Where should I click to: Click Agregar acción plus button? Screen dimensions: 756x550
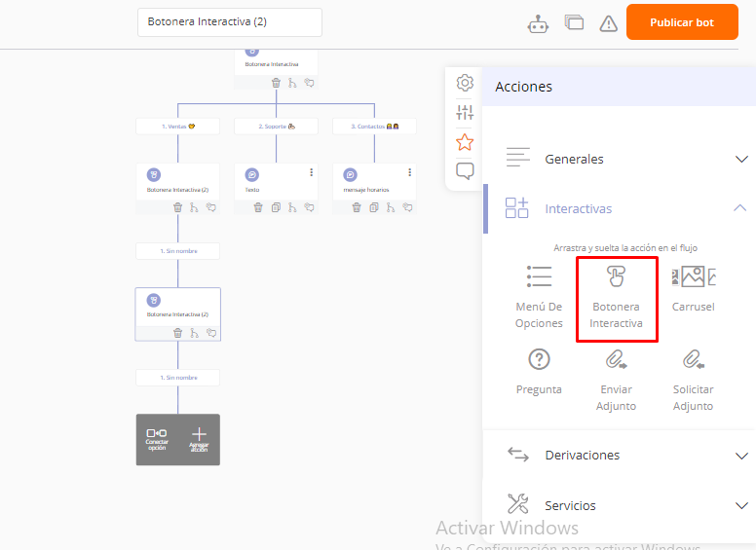click(199, 439)
